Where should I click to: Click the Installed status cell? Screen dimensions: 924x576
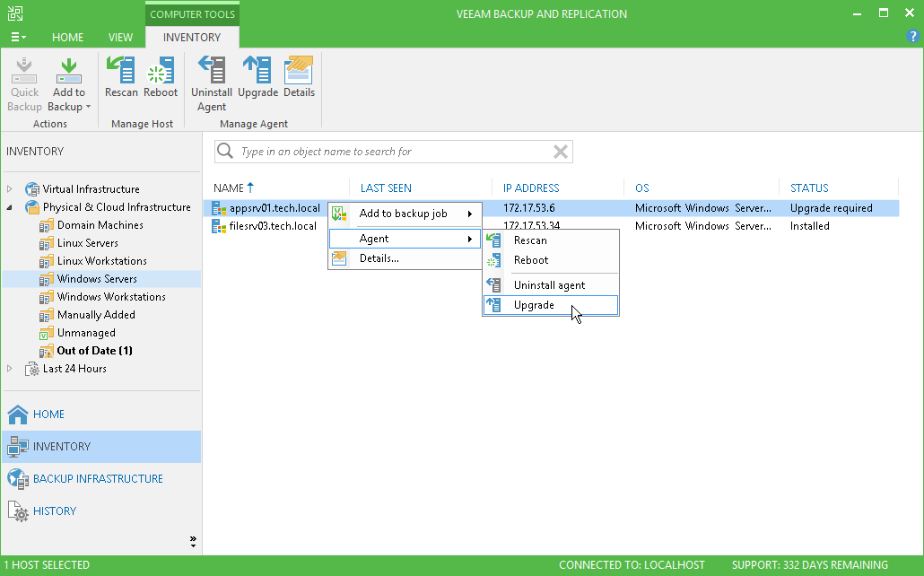click(810, 226)
